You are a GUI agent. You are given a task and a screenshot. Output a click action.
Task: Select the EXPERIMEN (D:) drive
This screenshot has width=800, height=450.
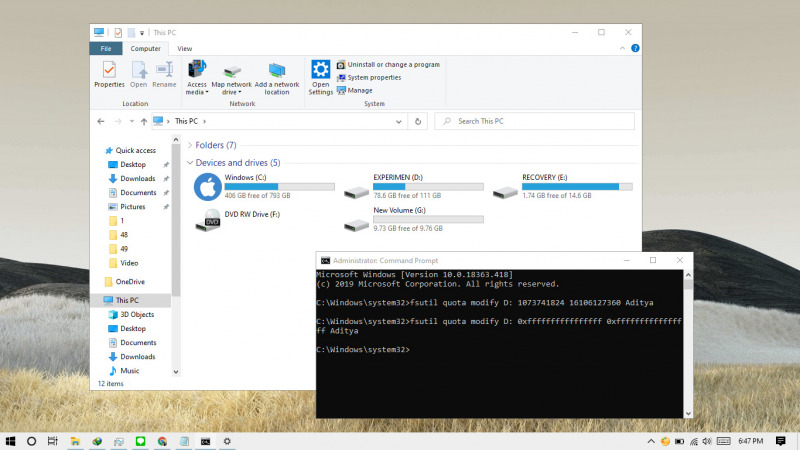413,187
